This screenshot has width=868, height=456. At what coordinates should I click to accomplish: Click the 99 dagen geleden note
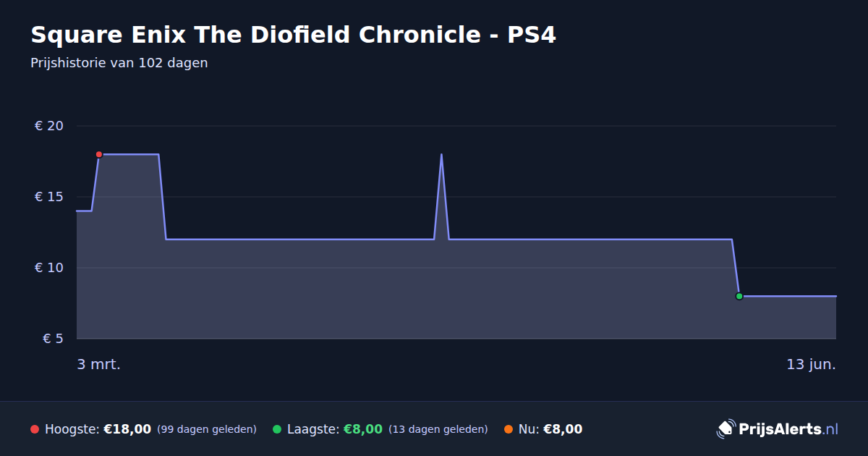pos(207,429)
